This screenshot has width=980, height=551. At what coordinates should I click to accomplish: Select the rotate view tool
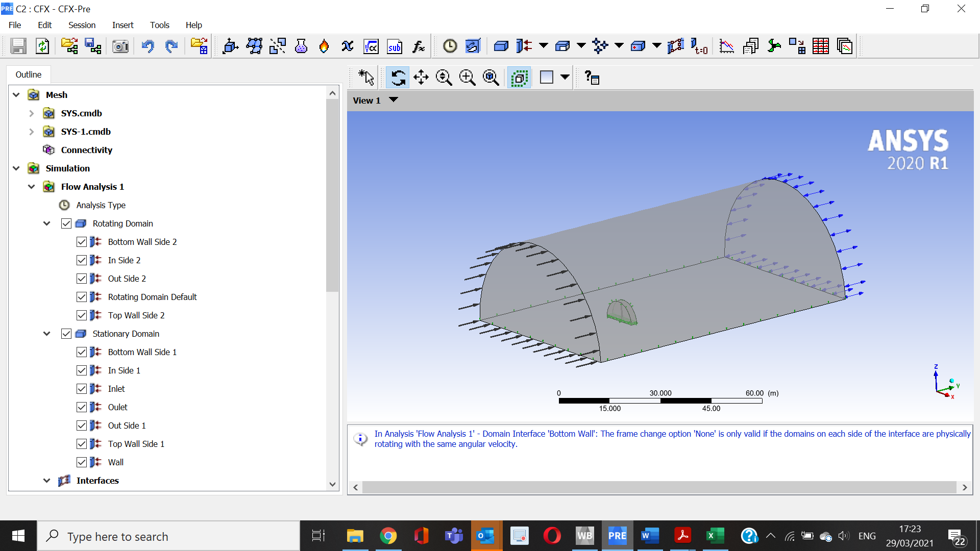pyautogui.click(x=398, y=78)
